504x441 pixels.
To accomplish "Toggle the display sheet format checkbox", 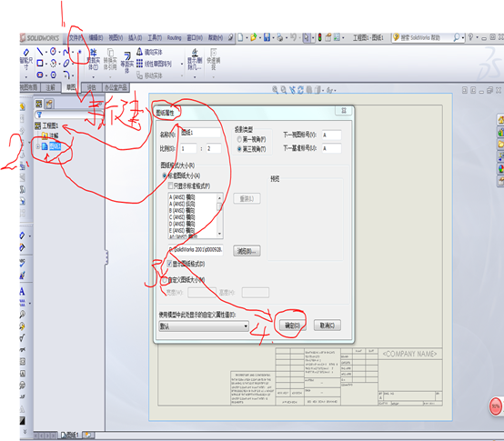I will [169, 264].
